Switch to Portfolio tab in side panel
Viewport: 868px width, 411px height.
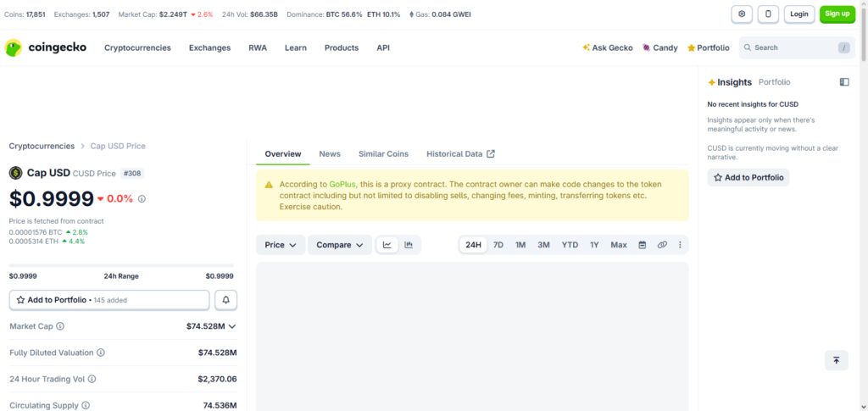pos(775,82)
